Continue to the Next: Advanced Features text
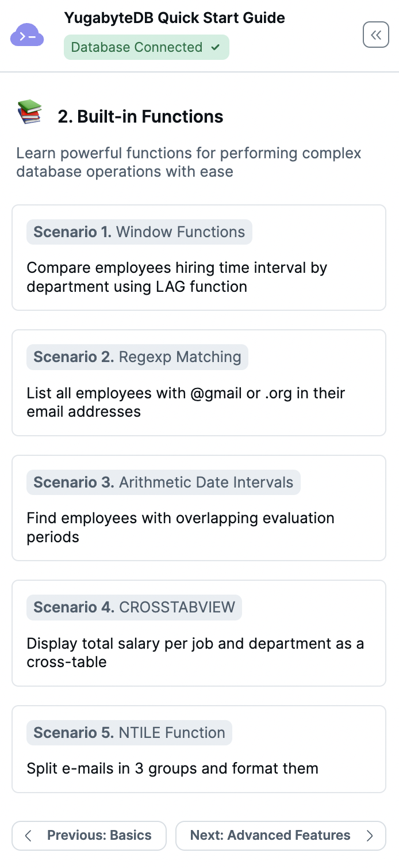The height and width of the screenshot is (868, 399). coord(270,835)
